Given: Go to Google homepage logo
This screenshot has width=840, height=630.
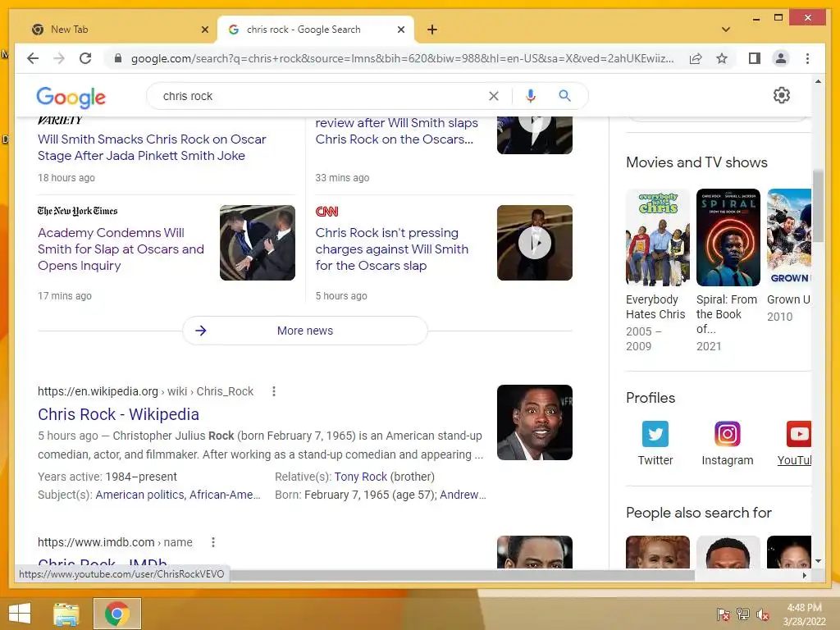Looking at the screenshot, I should 71,97.
